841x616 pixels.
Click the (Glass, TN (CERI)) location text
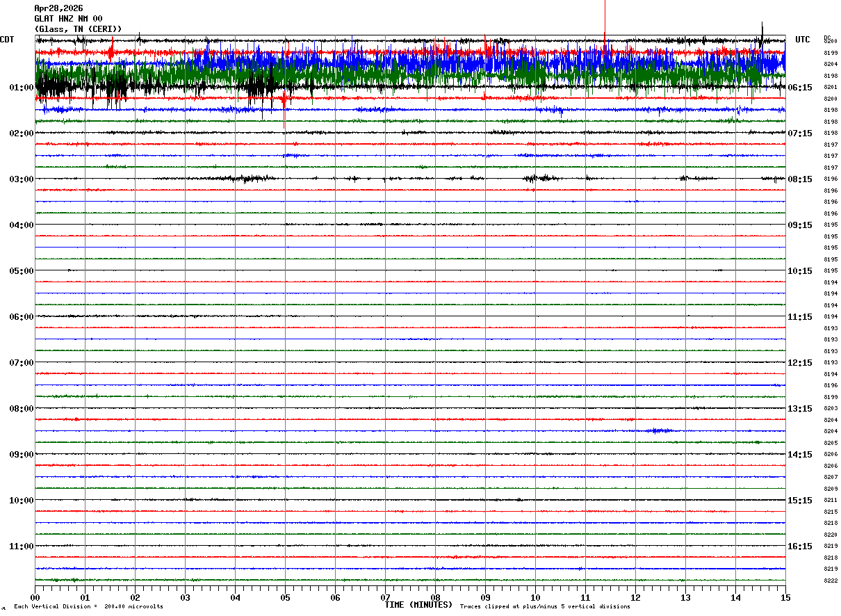(x=78, y=29)
